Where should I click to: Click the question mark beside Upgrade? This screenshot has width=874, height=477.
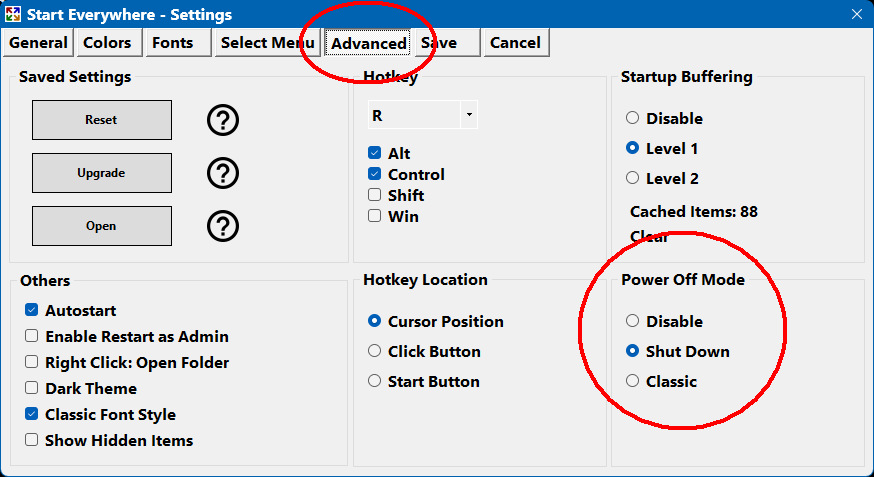(223, 173)
